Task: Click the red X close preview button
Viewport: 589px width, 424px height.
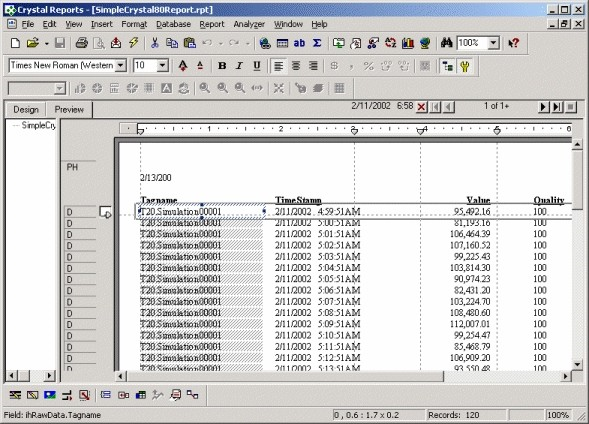Action: coord(421,107)
